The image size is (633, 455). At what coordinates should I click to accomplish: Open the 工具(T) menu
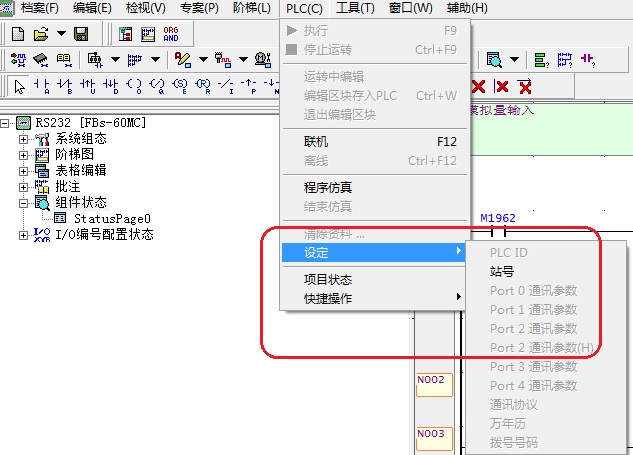click(355, 8)
